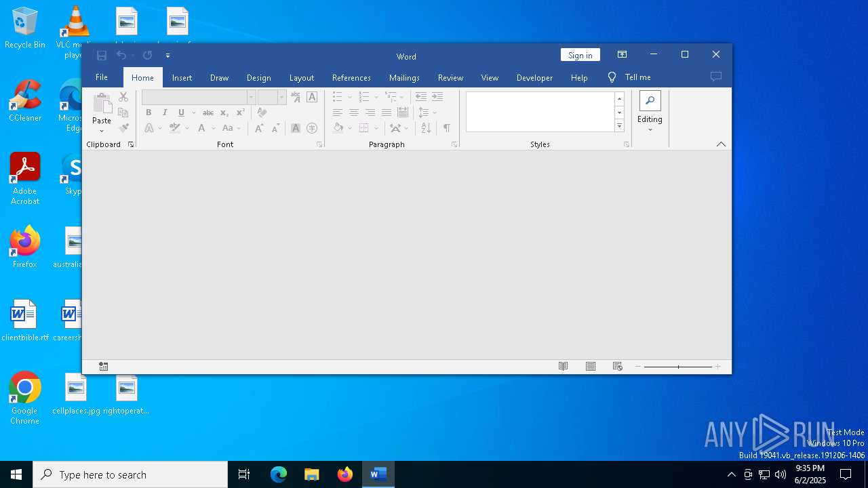
Task: Switch to the Insert tab
Action: (x=182, y=77)
